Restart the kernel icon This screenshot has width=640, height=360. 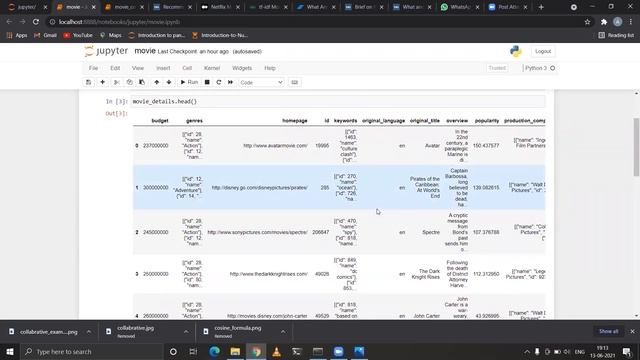point(219,82)
